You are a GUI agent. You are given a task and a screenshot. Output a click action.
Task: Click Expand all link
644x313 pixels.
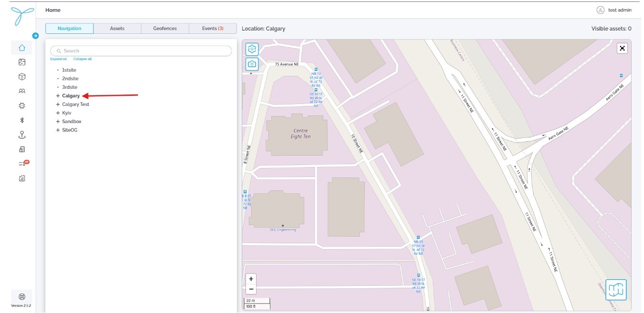coord(58,59)
